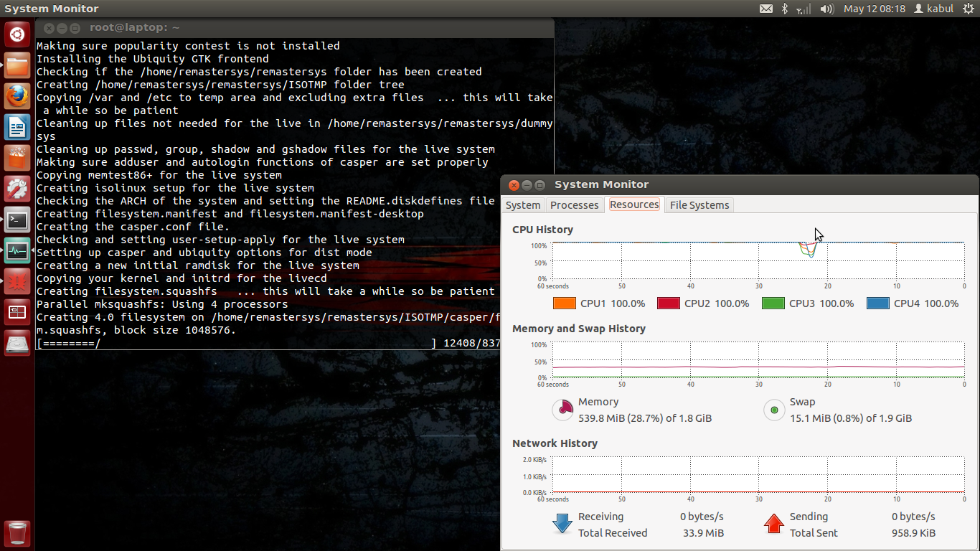Open the sound volume indicator
The width and height of the screenshot is (980, 551).
(827, 9)
